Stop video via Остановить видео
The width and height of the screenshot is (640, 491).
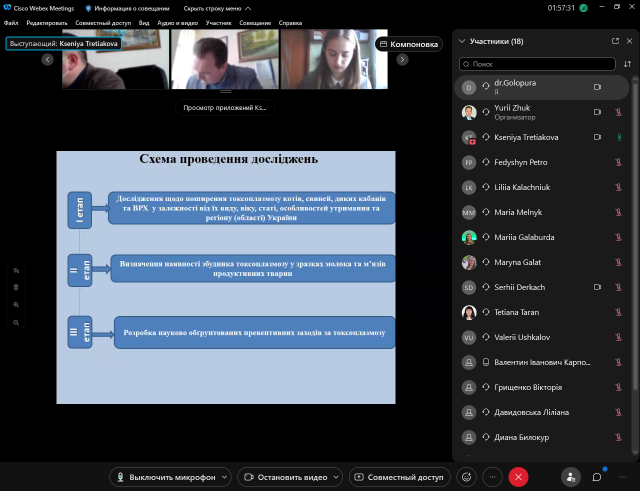click(x=286, y=477)
